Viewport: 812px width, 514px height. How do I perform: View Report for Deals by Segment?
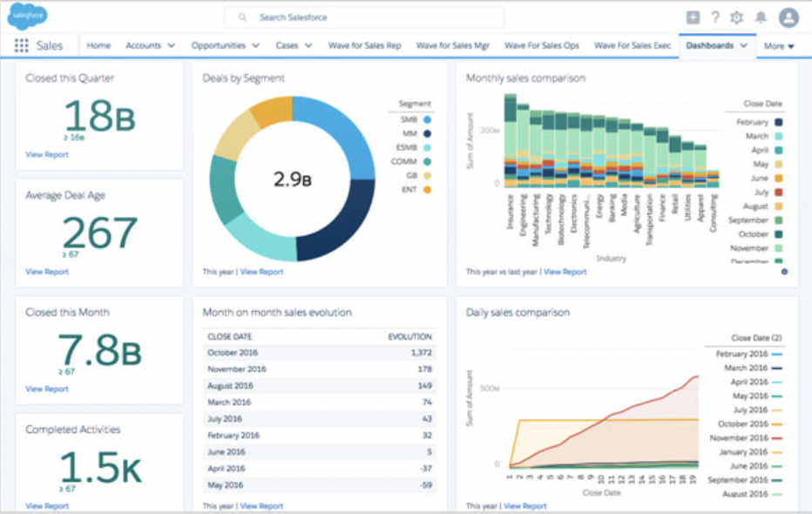[x=261, y=272]
